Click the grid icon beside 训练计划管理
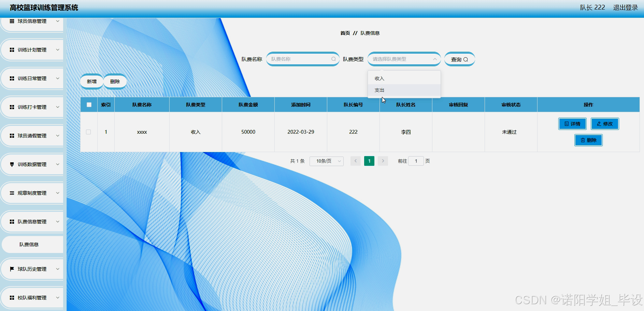 [x=12, y=50]
